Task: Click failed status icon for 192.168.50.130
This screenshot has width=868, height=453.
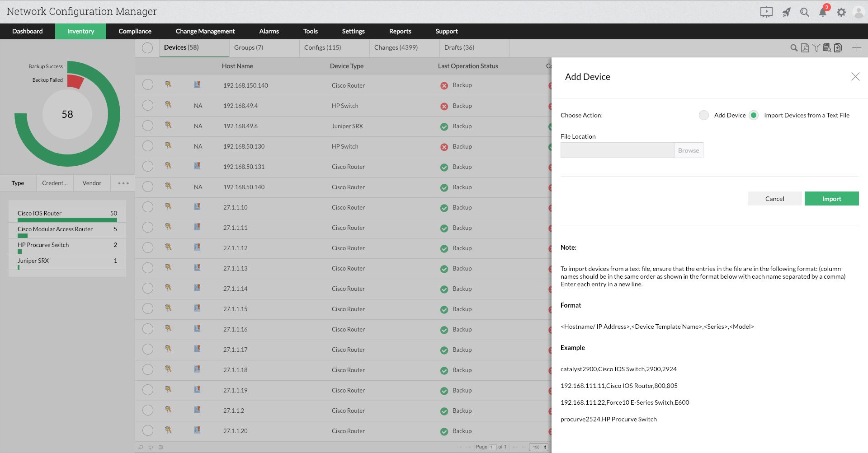Action: (444, 147)
